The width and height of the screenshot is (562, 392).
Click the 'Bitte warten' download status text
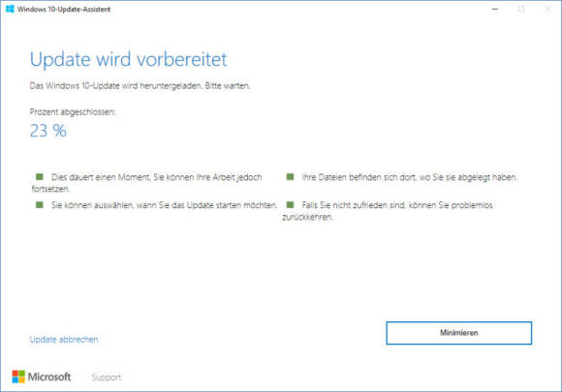coord(228,86)
